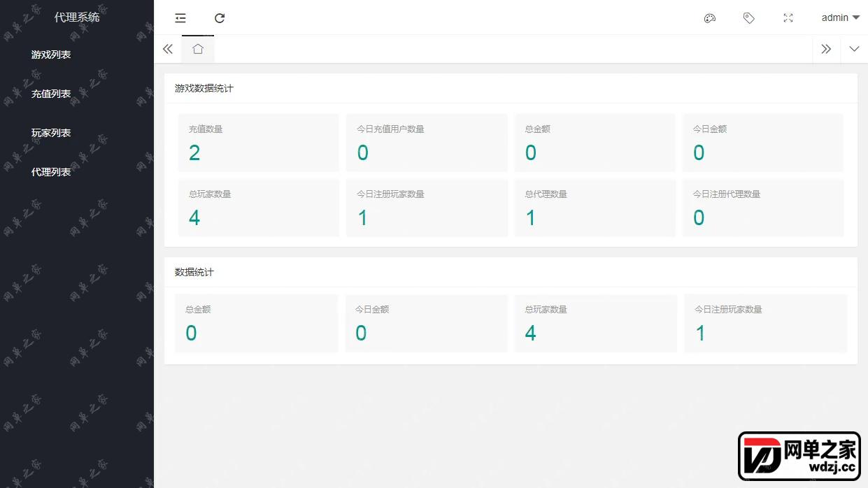Click the 今日充值用户数量 stat card
This screenshot has height=488, width=868.
[427, 143]
